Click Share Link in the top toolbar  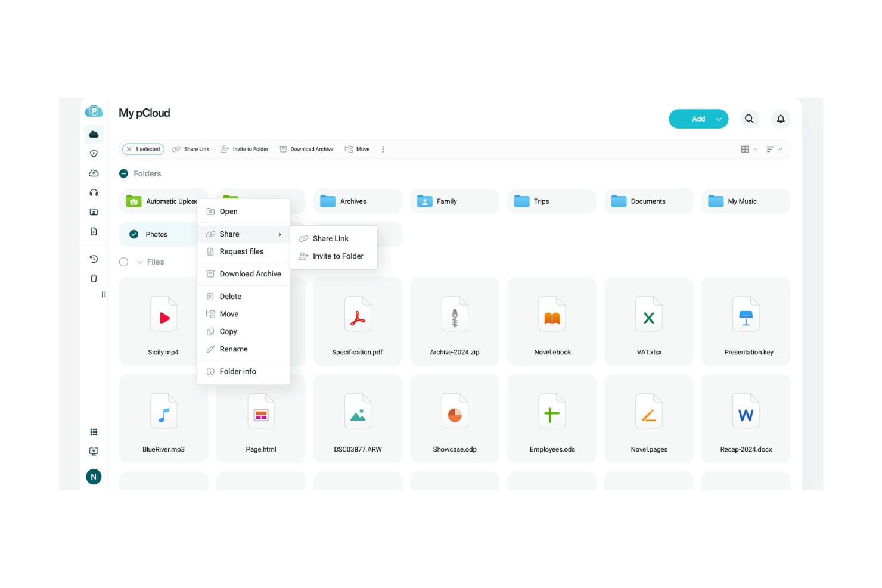click(191, 150)
